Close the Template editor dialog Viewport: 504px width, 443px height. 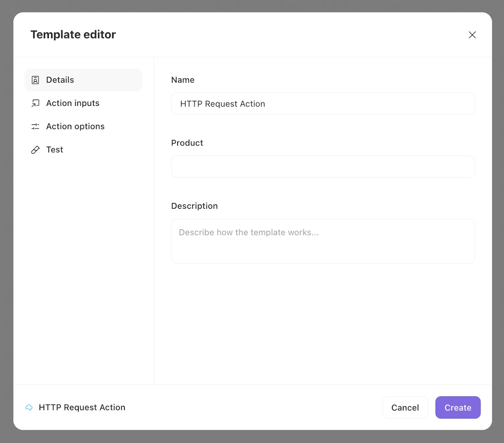click(x=472, y=35)
